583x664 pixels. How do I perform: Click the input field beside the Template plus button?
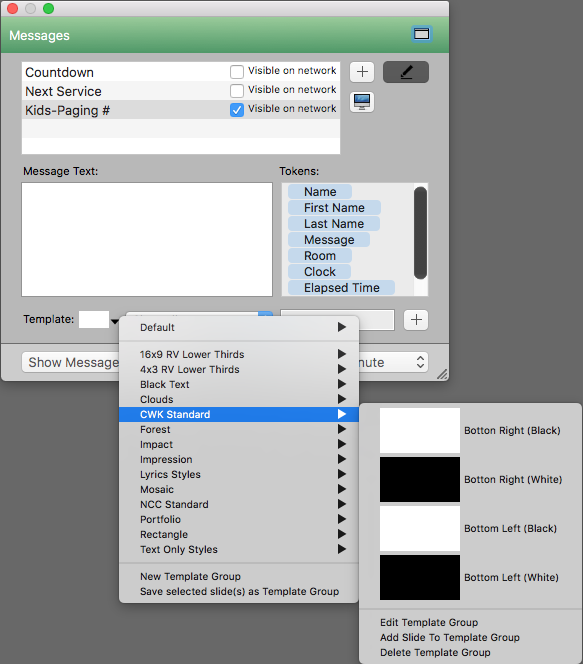point(377,320)
